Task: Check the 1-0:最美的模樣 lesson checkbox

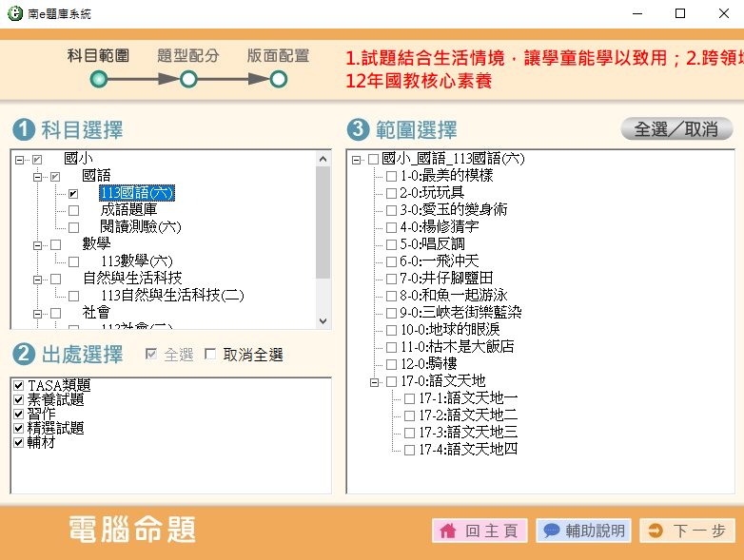Action: click(391, 176)
